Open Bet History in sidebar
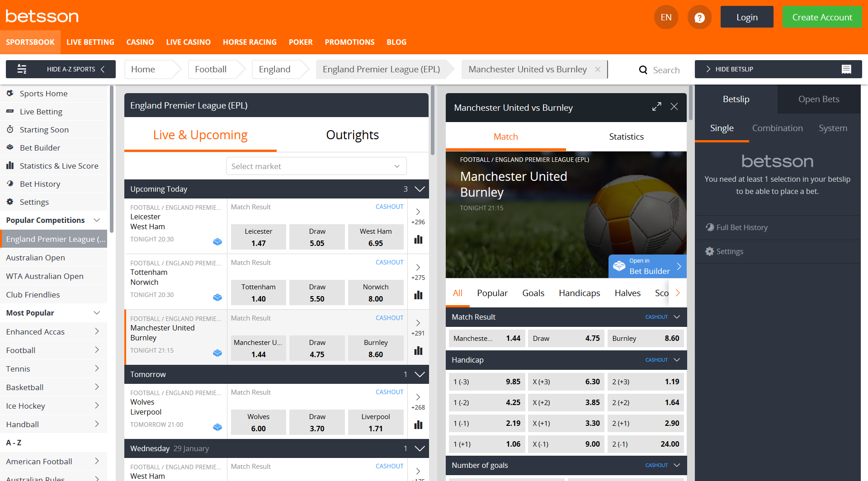The height and width of the screenshot is (481, 868). point(54,184)
